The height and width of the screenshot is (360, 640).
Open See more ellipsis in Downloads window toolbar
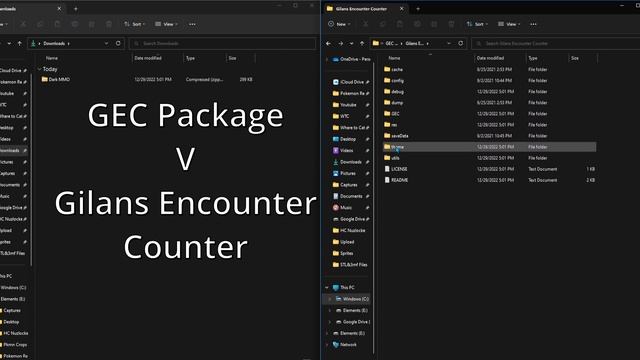(192, 24)
